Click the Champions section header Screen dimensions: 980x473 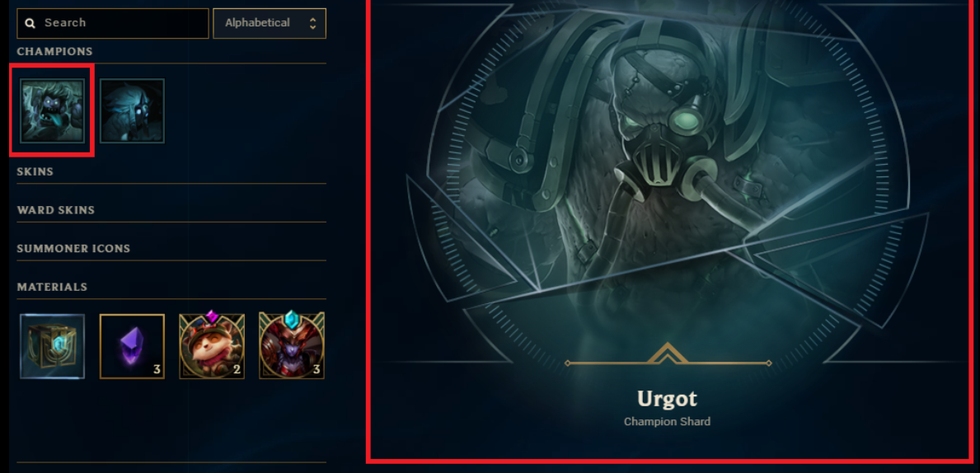pyautogui.click(x=55, y=51)
